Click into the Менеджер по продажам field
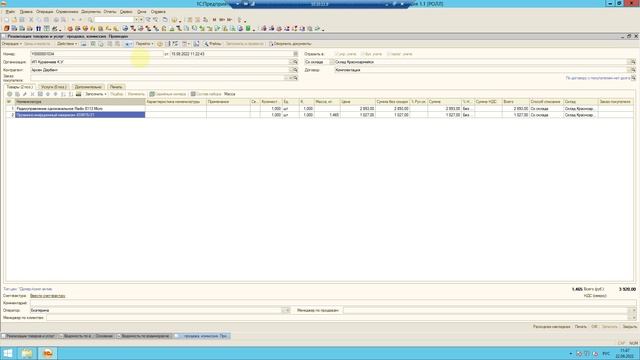The image size is (640, 360). [486, 311]
